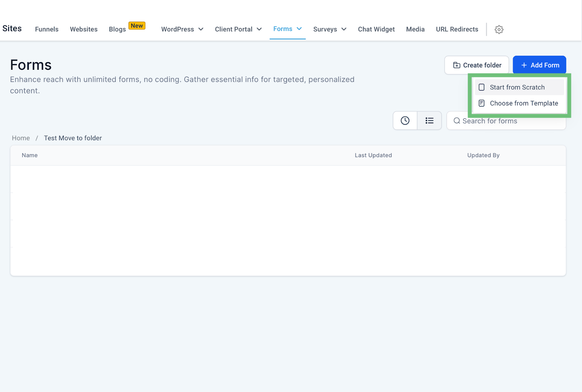Select the WordPress menu label

[x=178, y=29]
